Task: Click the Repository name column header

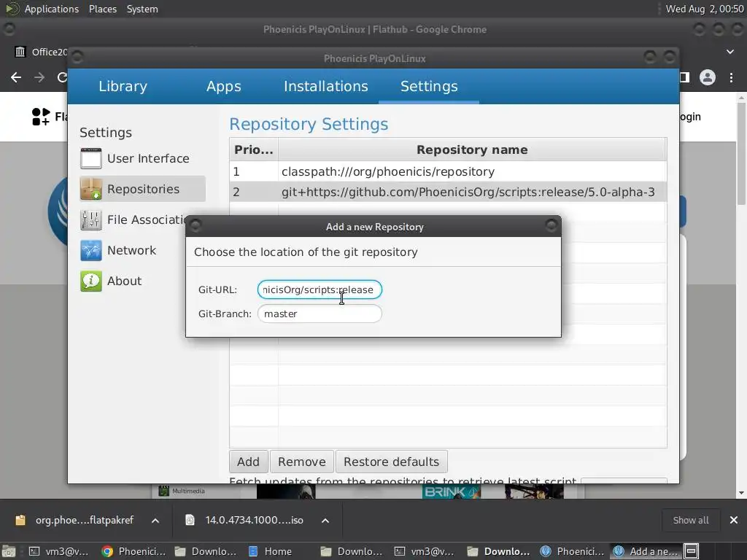Action: [x=472, y=149]
